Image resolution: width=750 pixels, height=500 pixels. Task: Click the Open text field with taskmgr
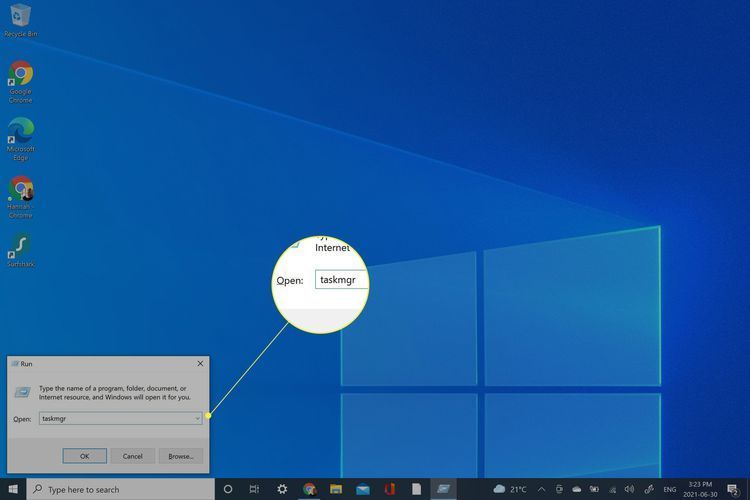click(x=115, y=418)
